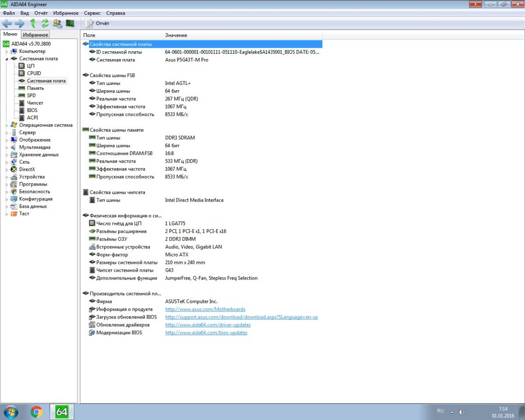Click the Поле column header

coord(122,35)
